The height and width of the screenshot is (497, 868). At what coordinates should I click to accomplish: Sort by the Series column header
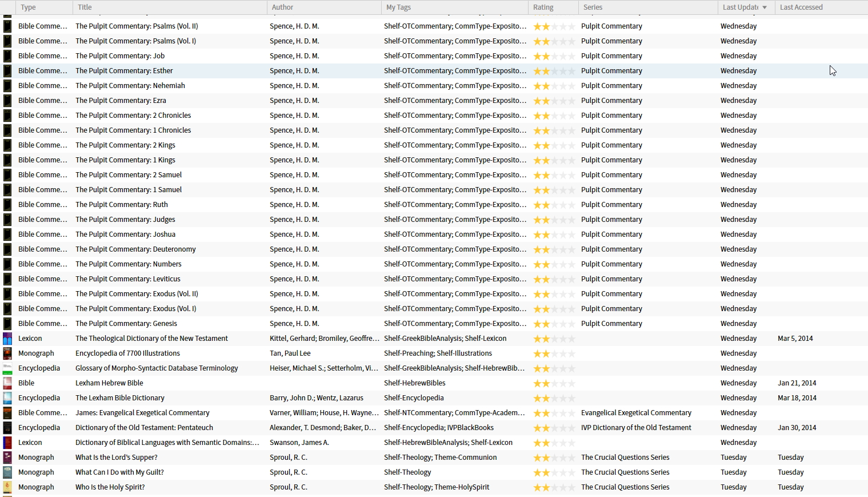pos(648,7)
